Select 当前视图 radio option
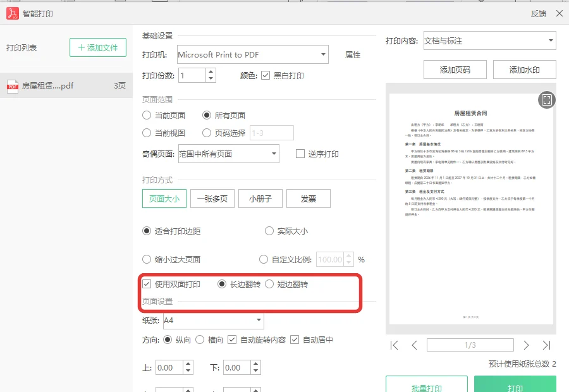The height and width of the screenshot is (392, 569). 147,133
